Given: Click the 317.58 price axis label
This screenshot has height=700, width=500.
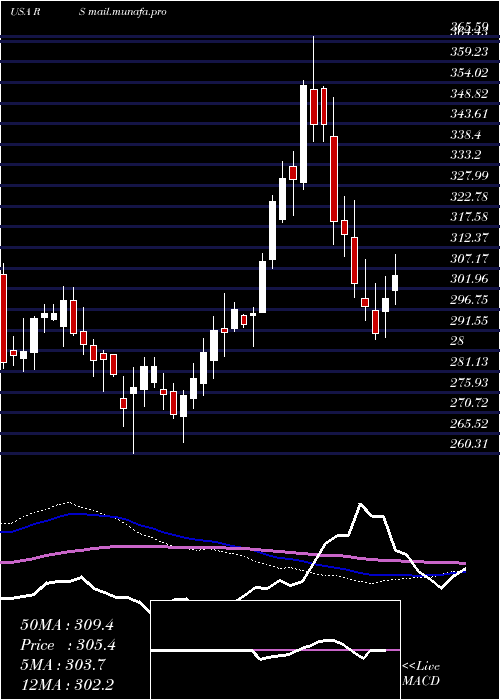Looking at the screenshot, I should point(469,217).
